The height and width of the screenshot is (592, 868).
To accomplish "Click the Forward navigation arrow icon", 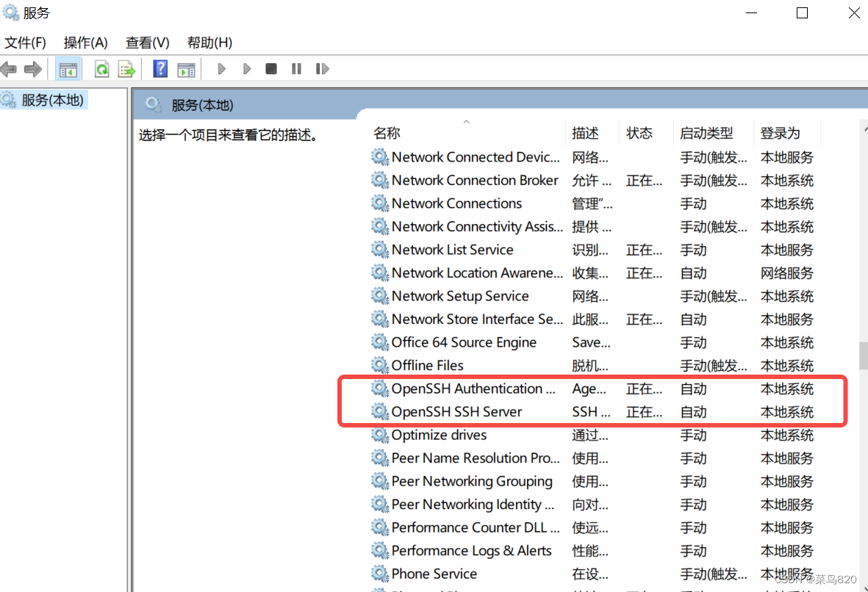I will pyautogui.click(x=32, y=68).
